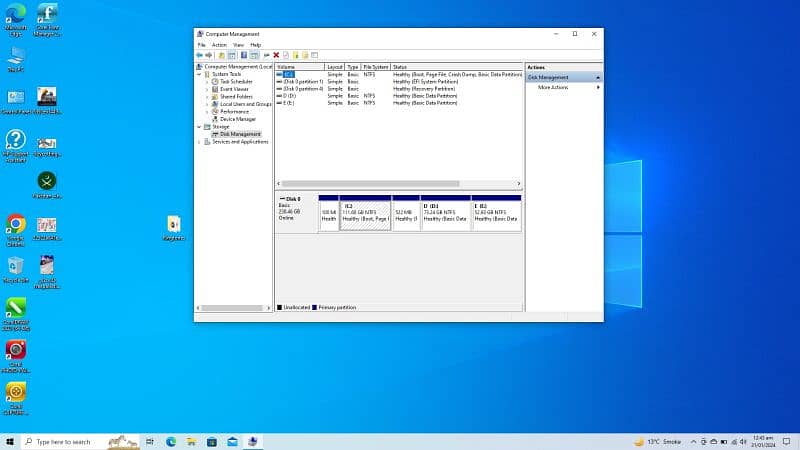Expand More Actions submenu arrow

(x=599, y=87)
